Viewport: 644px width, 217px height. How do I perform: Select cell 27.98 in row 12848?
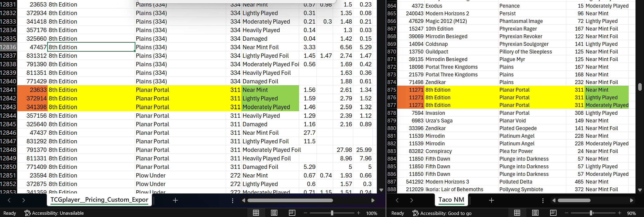pos(343,150)
